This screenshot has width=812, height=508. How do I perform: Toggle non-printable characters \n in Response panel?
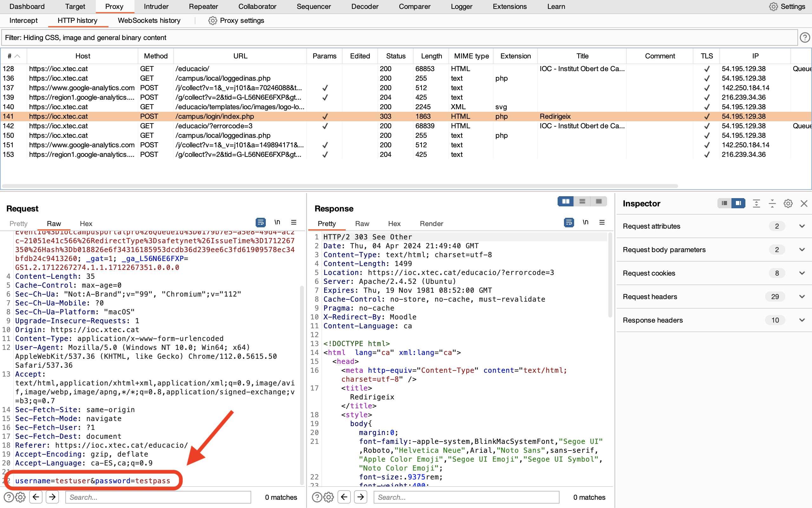(x=586, y=223)
